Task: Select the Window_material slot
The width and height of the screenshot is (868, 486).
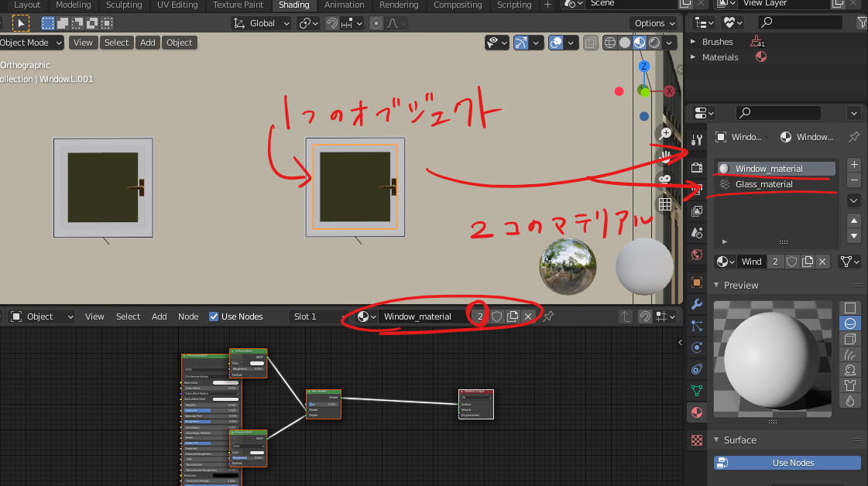Action: 776,168
